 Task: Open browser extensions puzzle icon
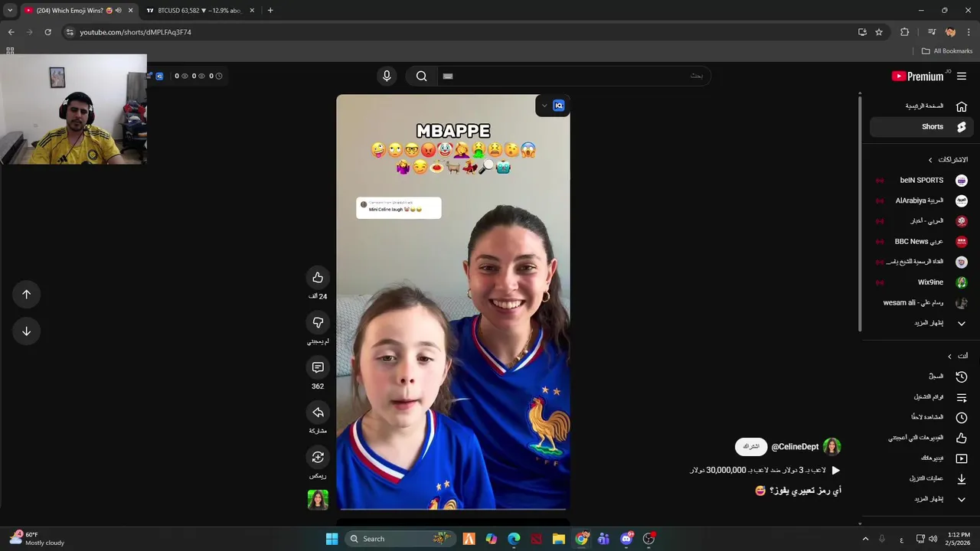[905, 32]
